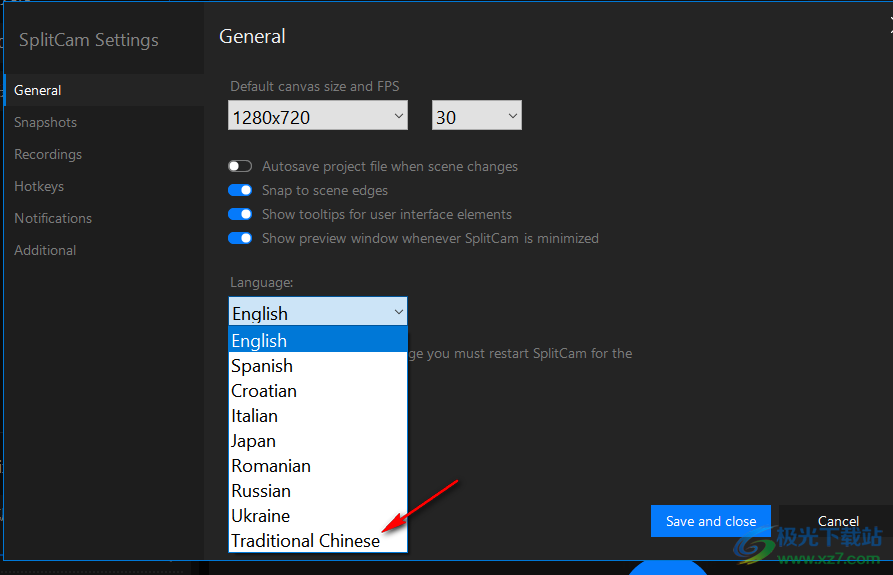Click the Save and close button
This screenshot has width=893, height=575.
711,521
